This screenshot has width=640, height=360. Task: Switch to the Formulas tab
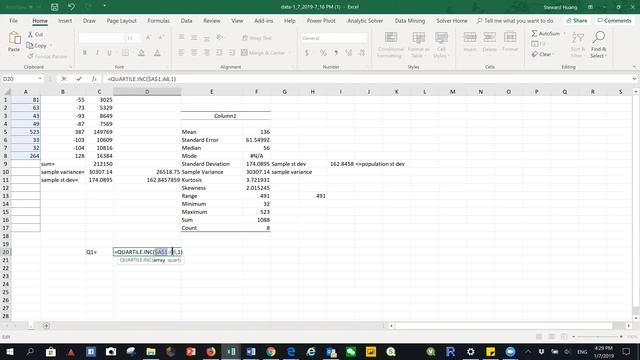click(x=158, y=20)
